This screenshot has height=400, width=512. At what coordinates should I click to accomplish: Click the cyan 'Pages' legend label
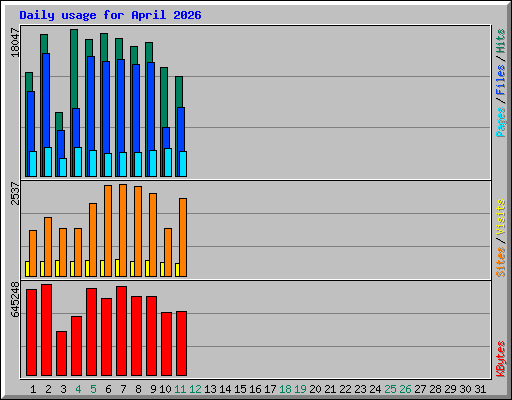[501, 122]
